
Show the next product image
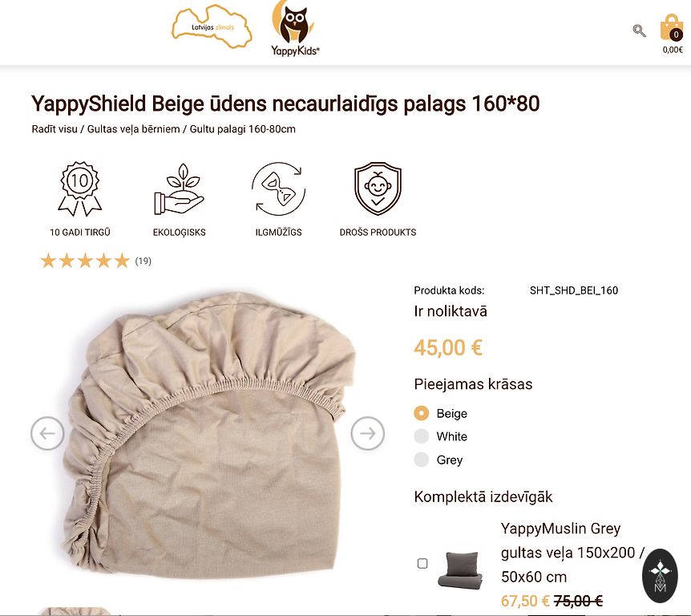(x=367, y=433)
